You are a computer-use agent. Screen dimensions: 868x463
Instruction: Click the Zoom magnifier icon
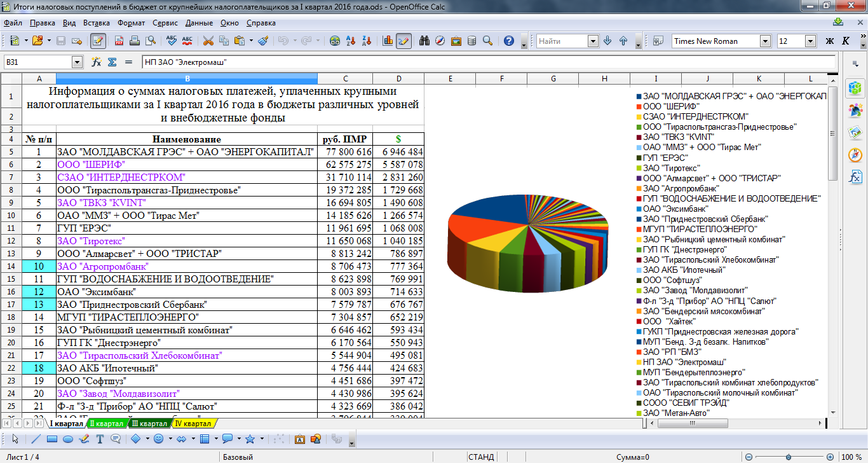pyautogui.click(x=487, y=41)
